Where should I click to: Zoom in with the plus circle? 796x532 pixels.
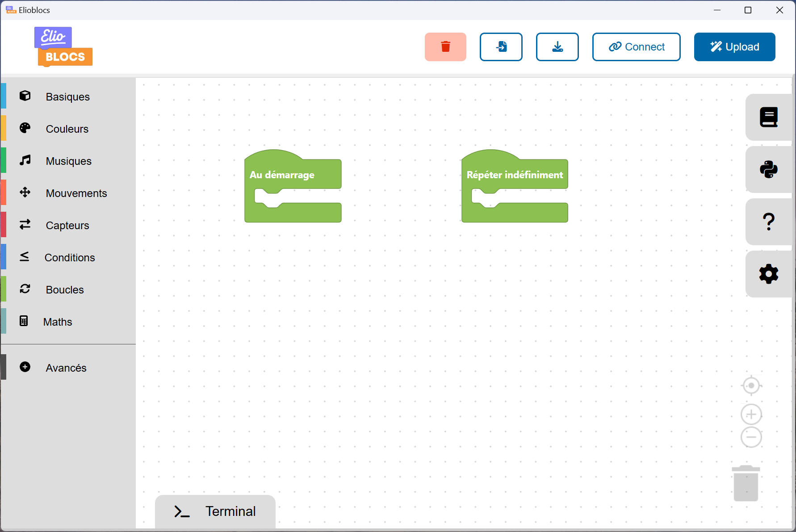pyautogui.click(x=751, y=415)
